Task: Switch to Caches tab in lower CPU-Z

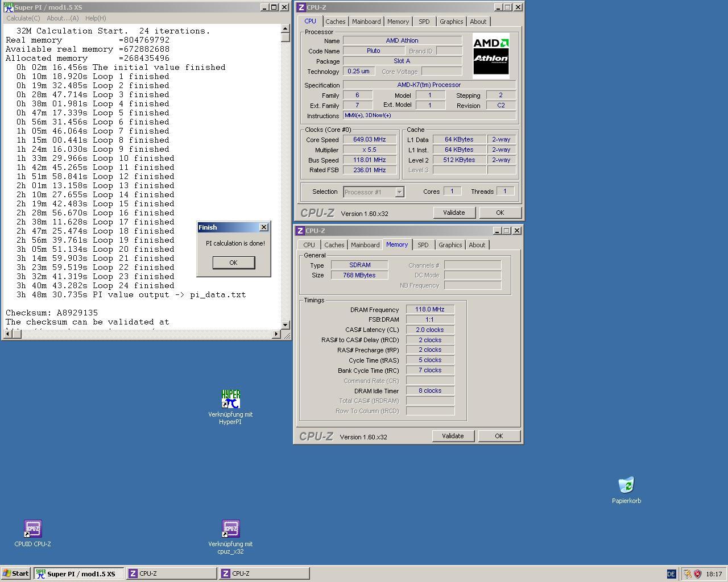Action: pos(334,245)
